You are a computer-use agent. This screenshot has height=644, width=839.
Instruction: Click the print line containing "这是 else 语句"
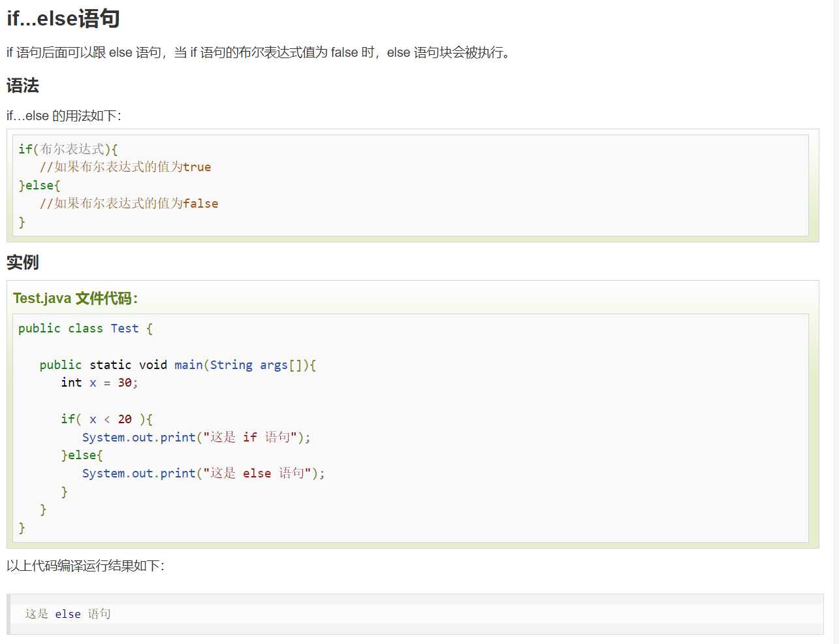203,474
